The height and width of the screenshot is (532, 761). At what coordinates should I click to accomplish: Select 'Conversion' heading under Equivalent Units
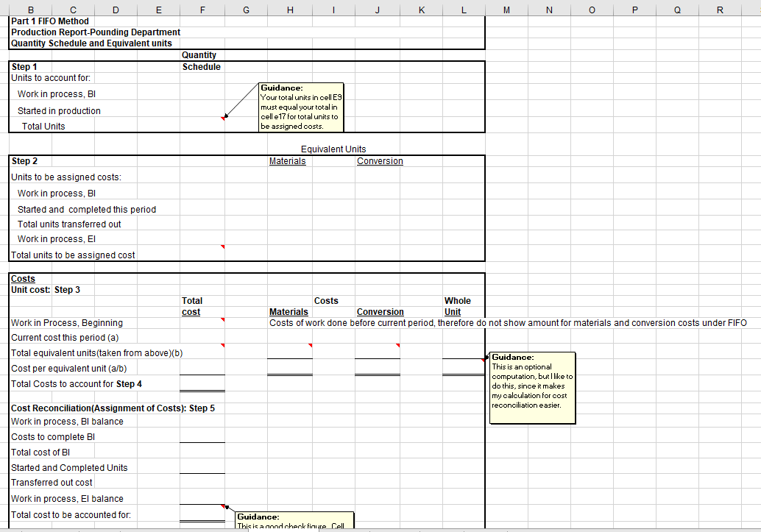380,161
